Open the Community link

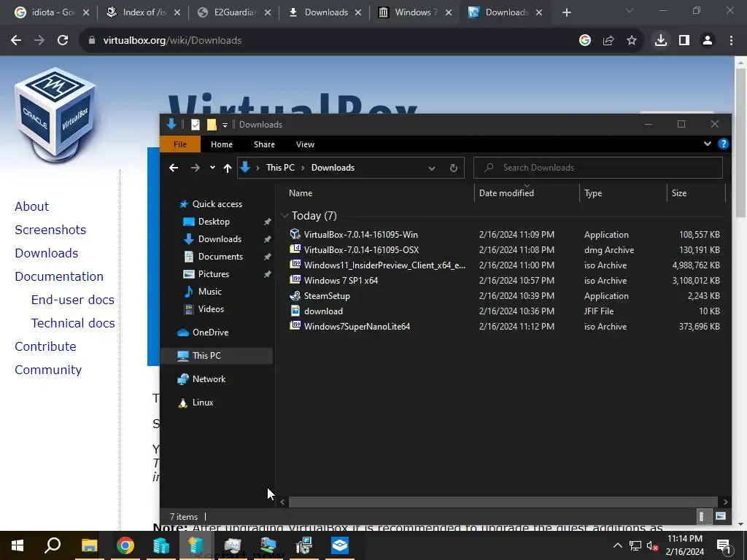pyautogui.click(x=48, y=370)
